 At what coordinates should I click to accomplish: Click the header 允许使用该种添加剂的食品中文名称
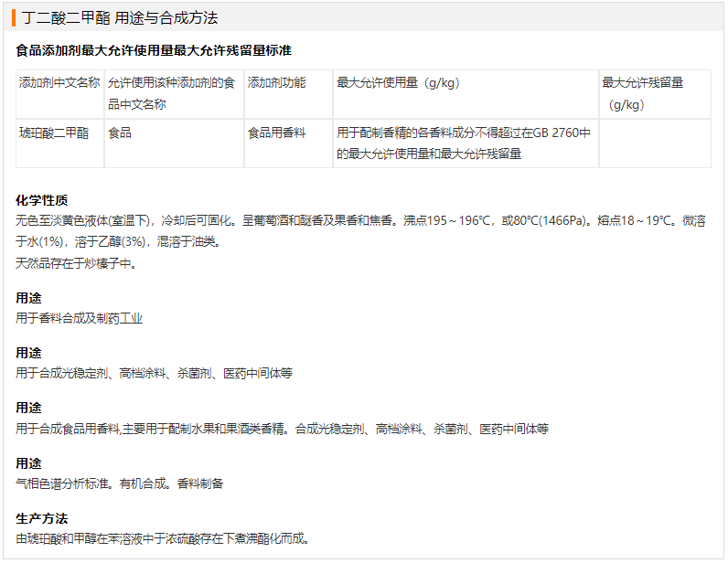click(x=172, y=93)
